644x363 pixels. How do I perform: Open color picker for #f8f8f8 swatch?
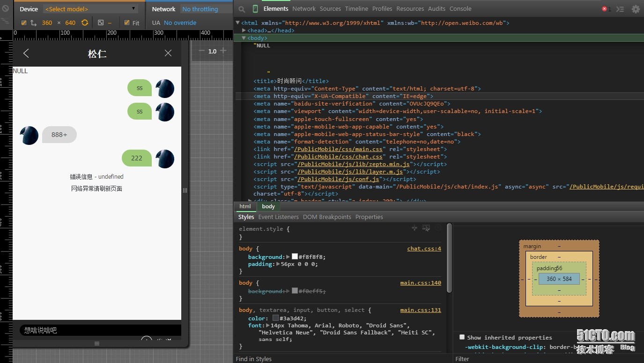(x=295, y=257)
